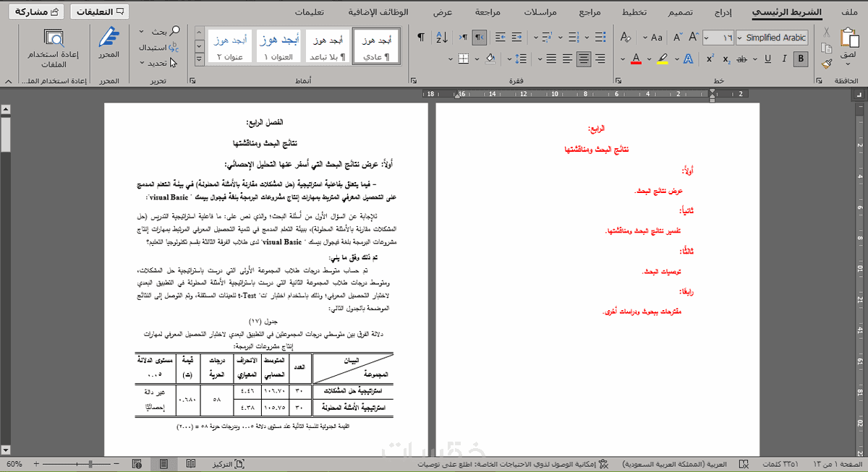Switch to the References (مراجع) tab

(x=591, y=12)
